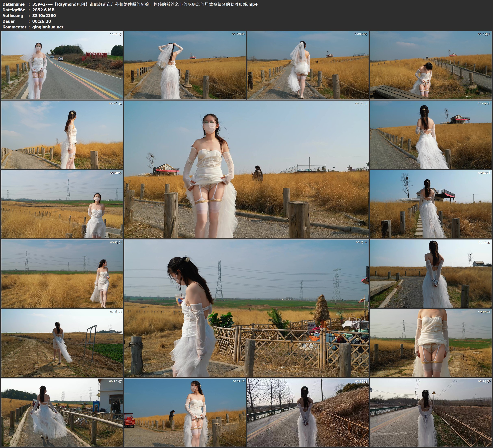Click the frame labeled 00:16:37

tap(431, 274)
